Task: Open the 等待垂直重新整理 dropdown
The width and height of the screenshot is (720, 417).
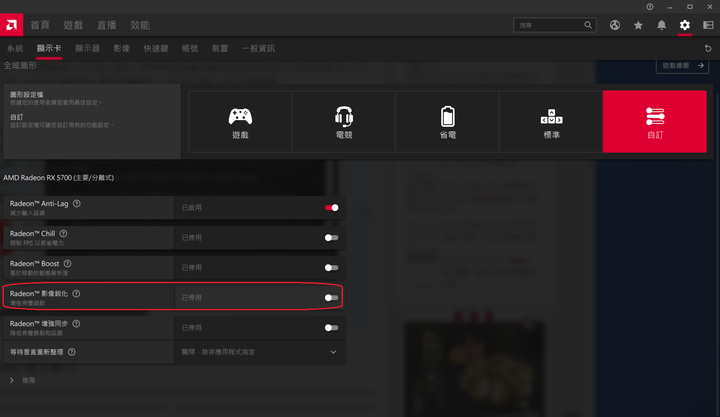Action: [x=259, y=352]
